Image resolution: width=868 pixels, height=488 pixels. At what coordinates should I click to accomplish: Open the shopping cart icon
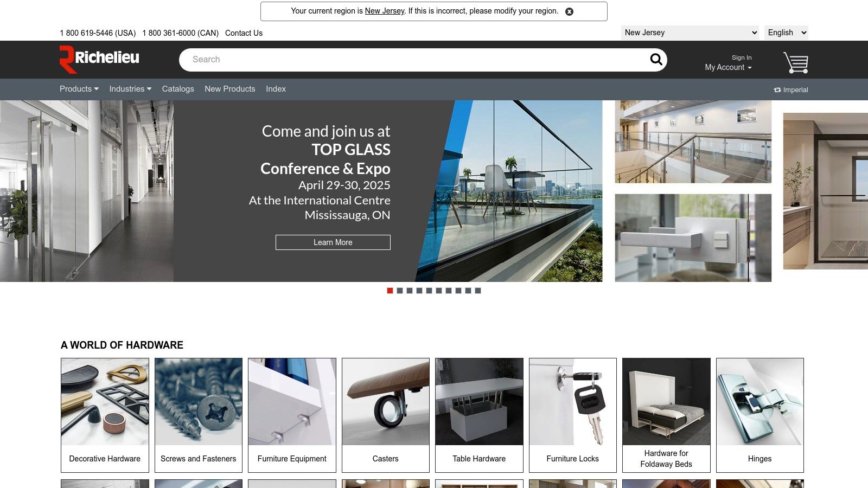pyautogui.click(x=795, y=62)
